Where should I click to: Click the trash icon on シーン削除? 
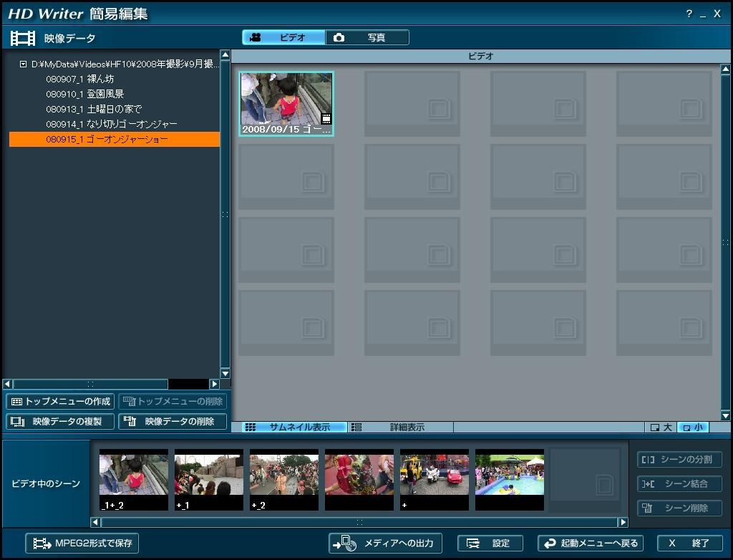(x=647, y=508)
